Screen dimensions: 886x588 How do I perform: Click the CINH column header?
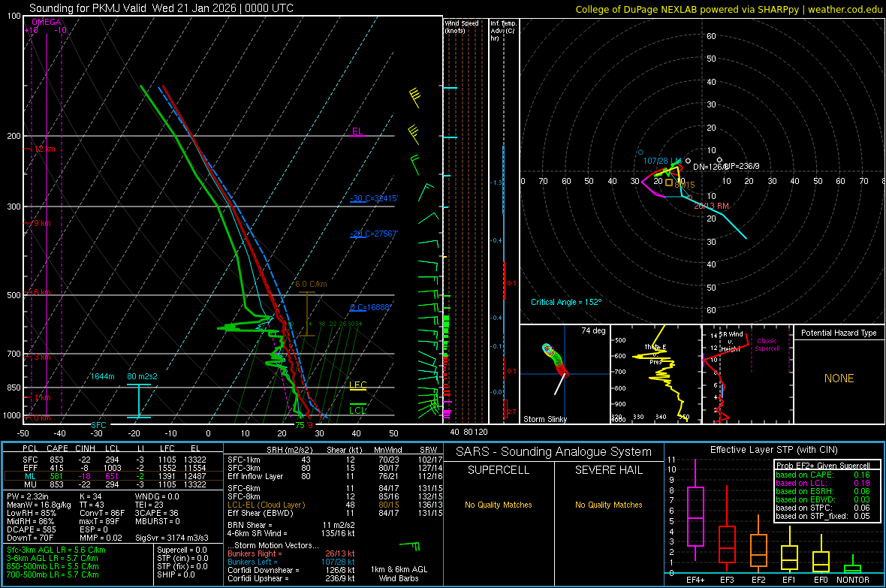[x=86, y=448]
